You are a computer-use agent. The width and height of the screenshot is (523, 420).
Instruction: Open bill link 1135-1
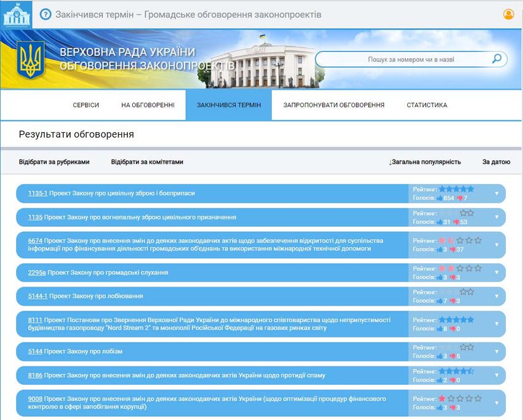[x=38, y=193]
